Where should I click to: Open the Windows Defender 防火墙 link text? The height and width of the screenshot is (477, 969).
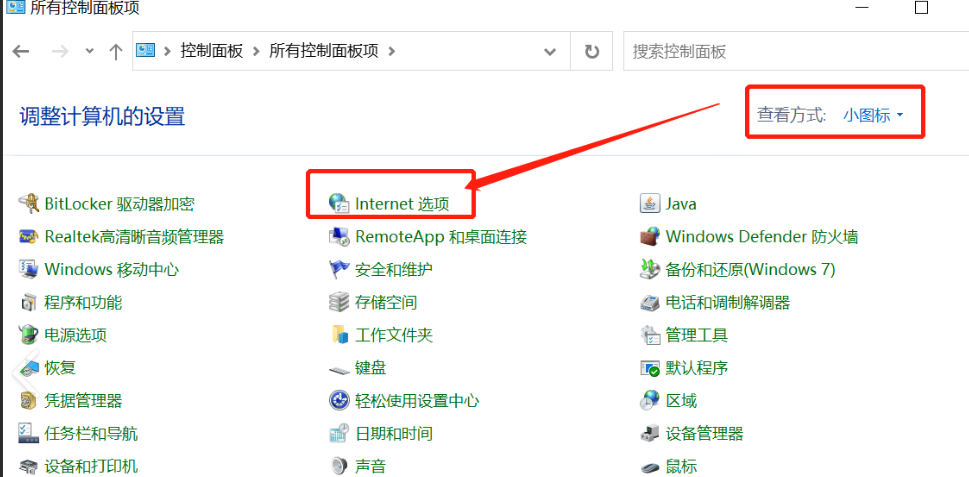click(x=761, y=237)
